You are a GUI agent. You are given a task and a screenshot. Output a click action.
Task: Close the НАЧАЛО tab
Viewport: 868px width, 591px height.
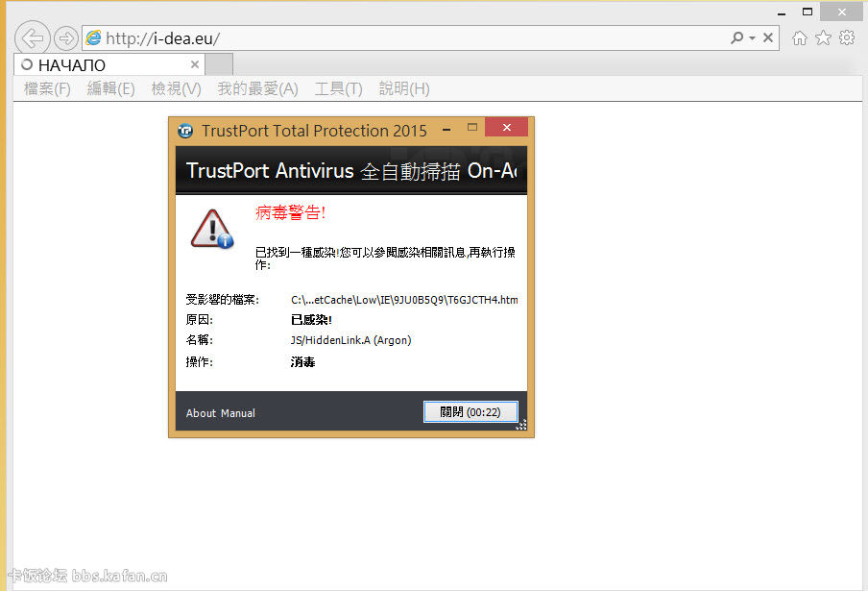(x=195, y=65)
